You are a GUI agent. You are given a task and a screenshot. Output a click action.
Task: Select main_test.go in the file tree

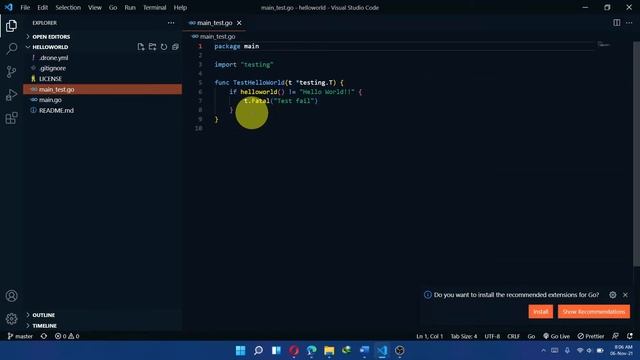click(102, 89)
